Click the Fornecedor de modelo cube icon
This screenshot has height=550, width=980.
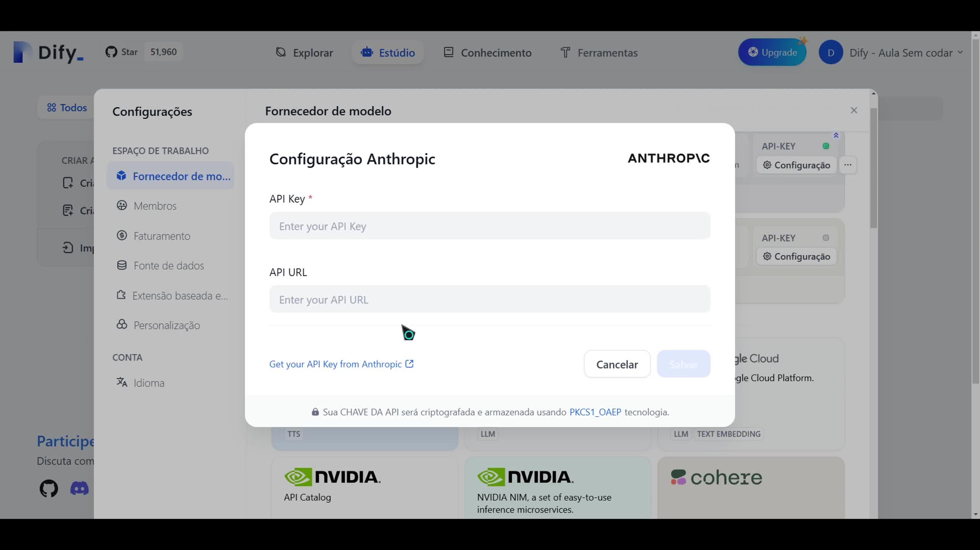(x=122, y=176)
